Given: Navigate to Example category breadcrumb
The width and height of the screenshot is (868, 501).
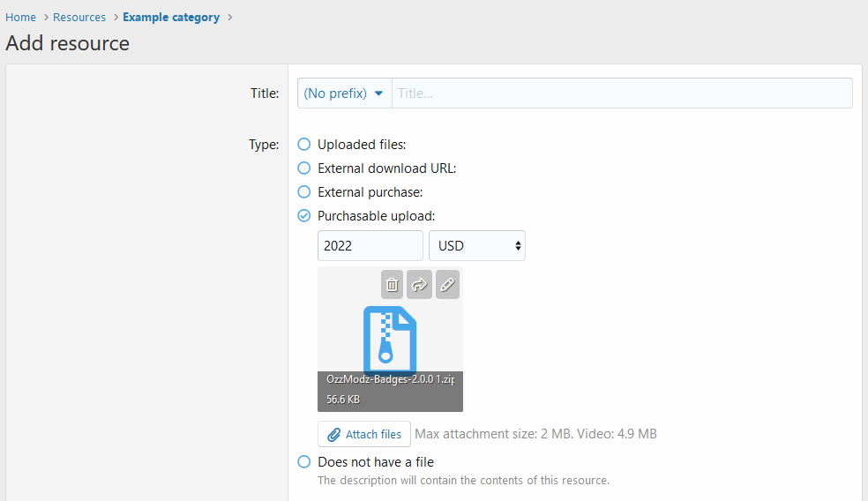Looking at the screenshot, I should pos(171,18).
